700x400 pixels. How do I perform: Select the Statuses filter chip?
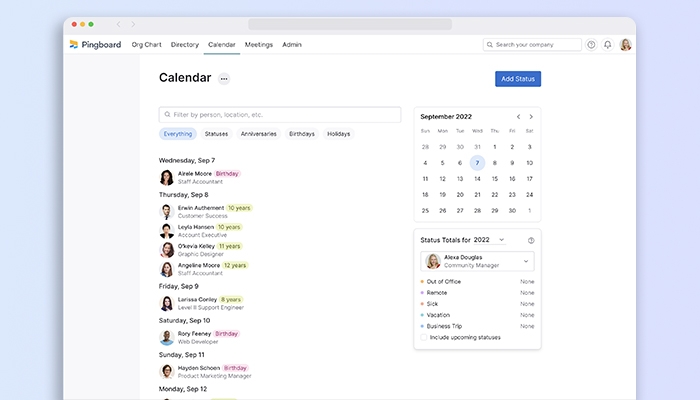pos(216,134)
